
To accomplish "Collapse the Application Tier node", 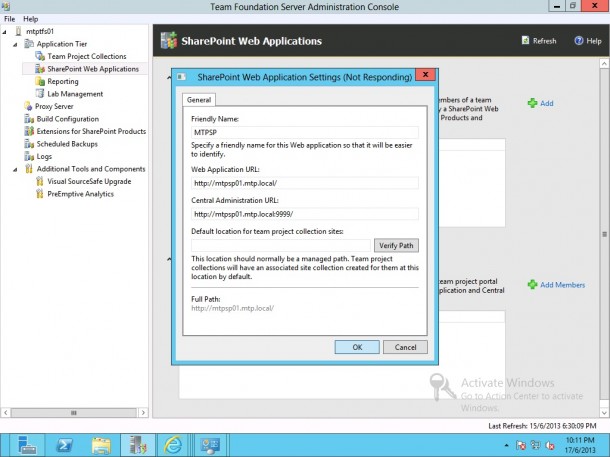I will point(15,44).
